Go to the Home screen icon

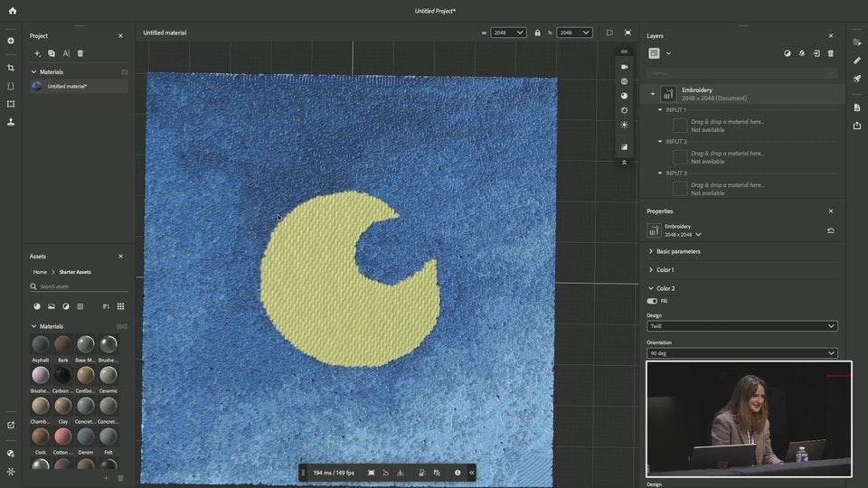12,11
